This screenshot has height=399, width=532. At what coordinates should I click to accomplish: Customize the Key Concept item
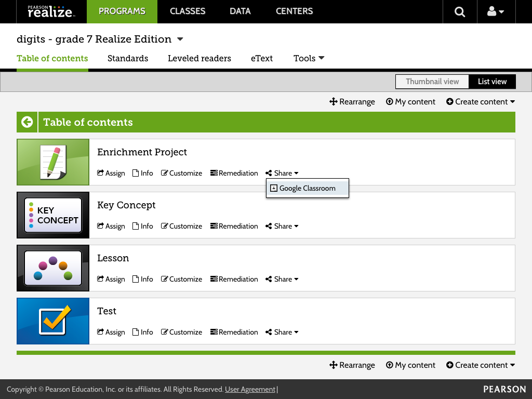click(181, 226)
